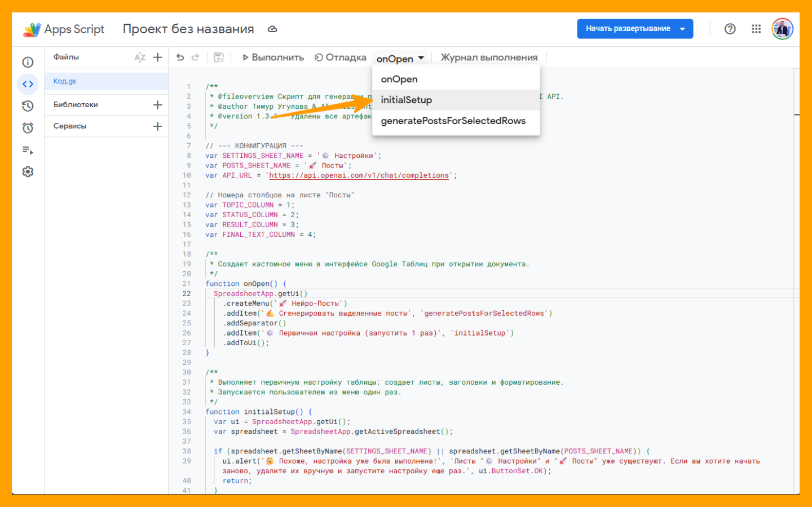The image size is (812, 507).
Task: Select the Код.gs file in file list
Action: [x=65, y=81]
